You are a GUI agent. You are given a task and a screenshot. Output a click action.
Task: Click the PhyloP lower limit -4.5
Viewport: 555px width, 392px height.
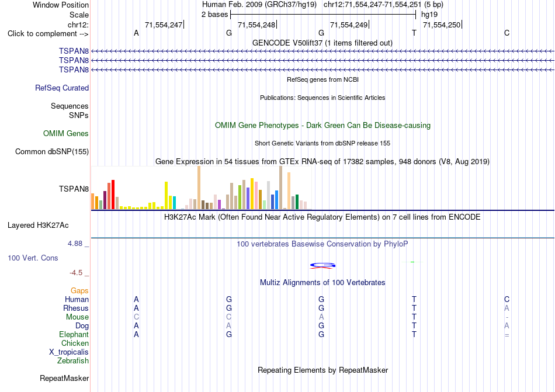(76, 273)
